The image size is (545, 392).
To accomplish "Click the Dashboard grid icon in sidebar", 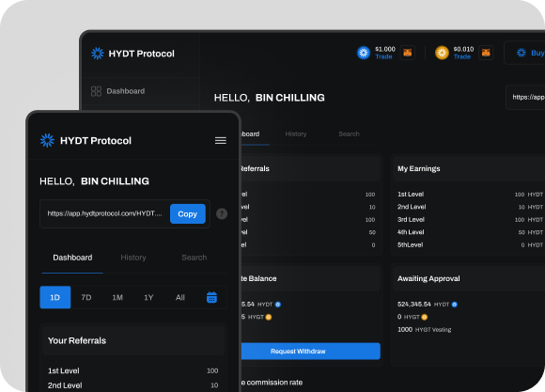I will 96,91.
